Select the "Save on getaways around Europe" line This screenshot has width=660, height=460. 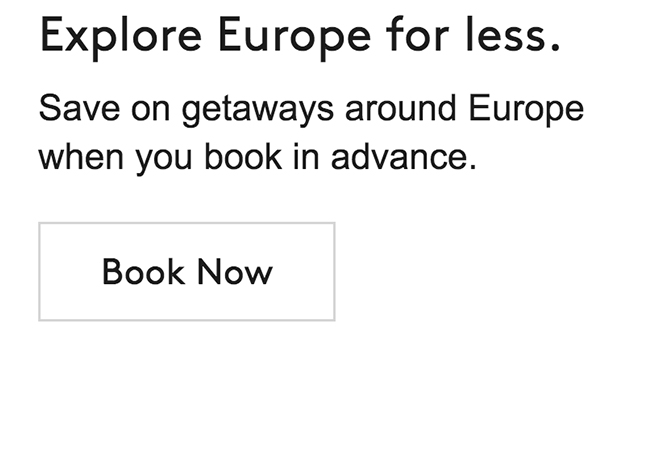(311, 108)
